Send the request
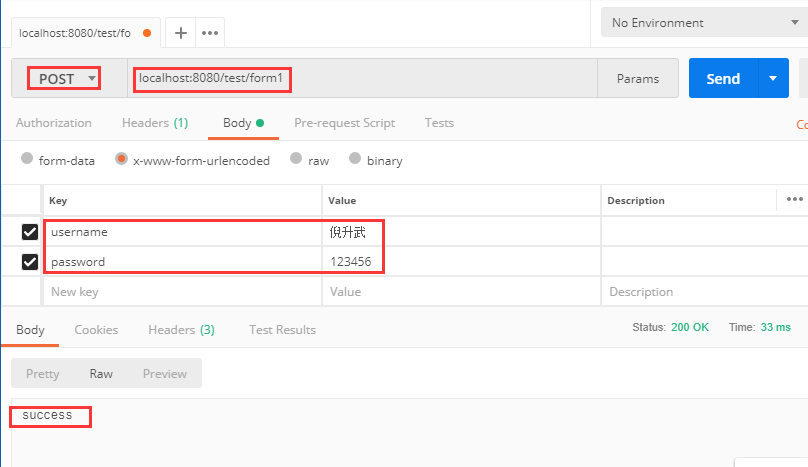Screen dimensions: 808x467 [723, 78]
